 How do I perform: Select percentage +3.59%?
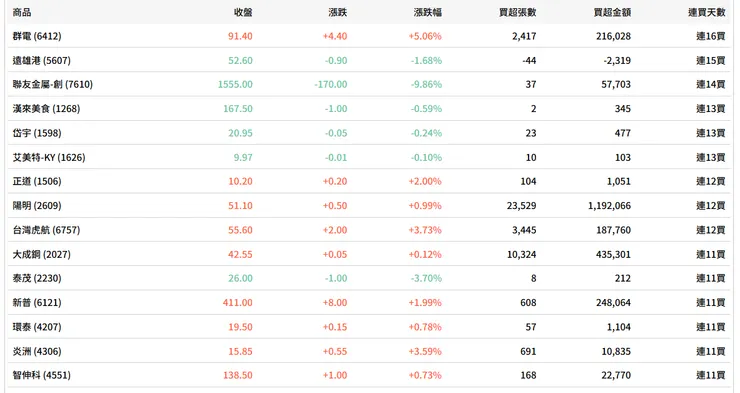[x=425, y=351]
